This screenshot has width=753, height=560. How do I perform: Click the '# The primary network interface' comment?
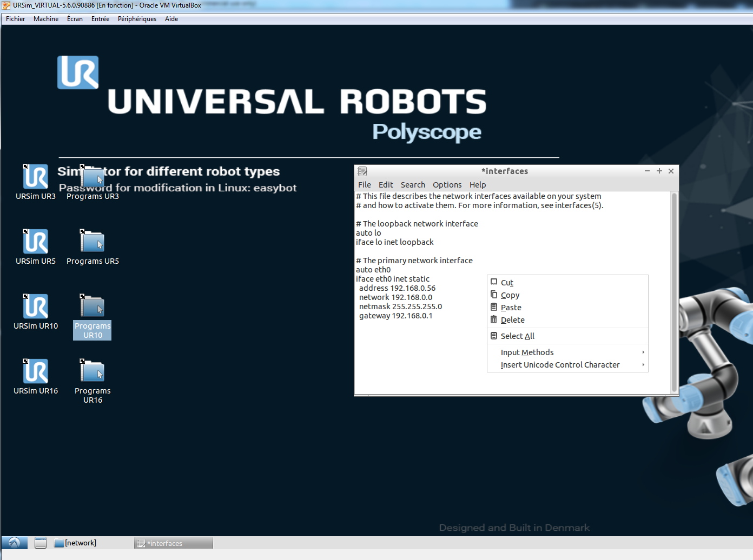(414, 261)
